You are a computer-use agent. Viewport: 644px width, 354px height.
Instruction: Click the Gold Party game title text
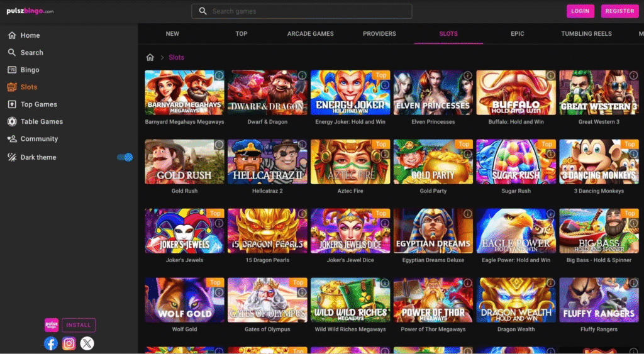tap(433, 191)
